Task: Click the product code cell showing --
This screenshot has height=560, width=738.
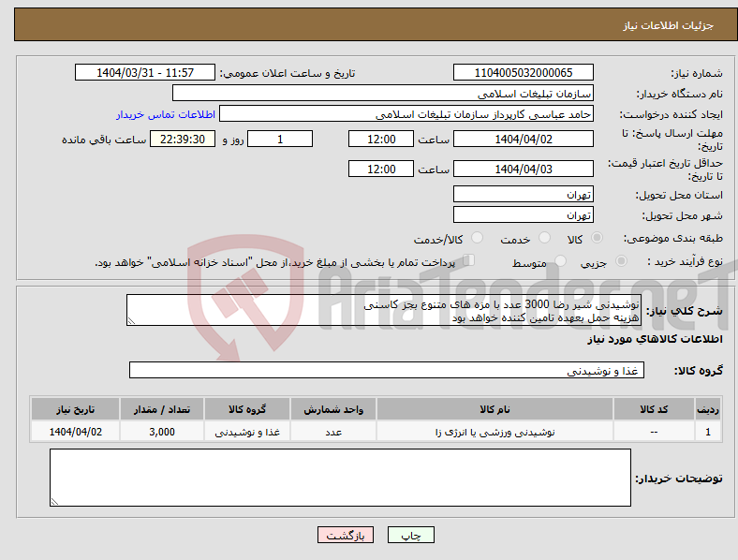Action: coord(654,432)
